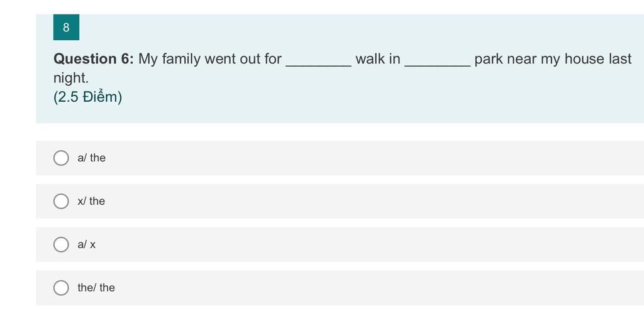The height and width of the screenshot is (316, 644).
Task: Click the word 'night.' in the question
Action: [x=71, y=78]
